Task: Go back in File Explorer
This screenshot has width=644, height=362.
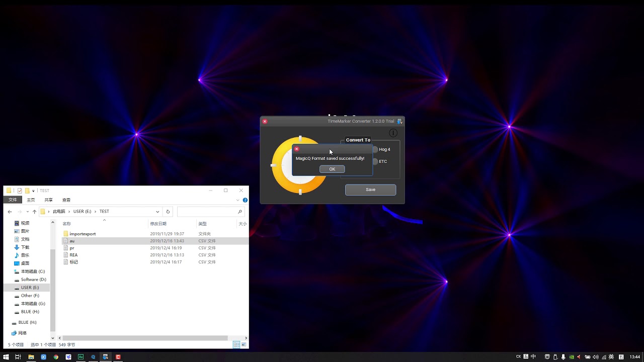Action: coord(10,212)
